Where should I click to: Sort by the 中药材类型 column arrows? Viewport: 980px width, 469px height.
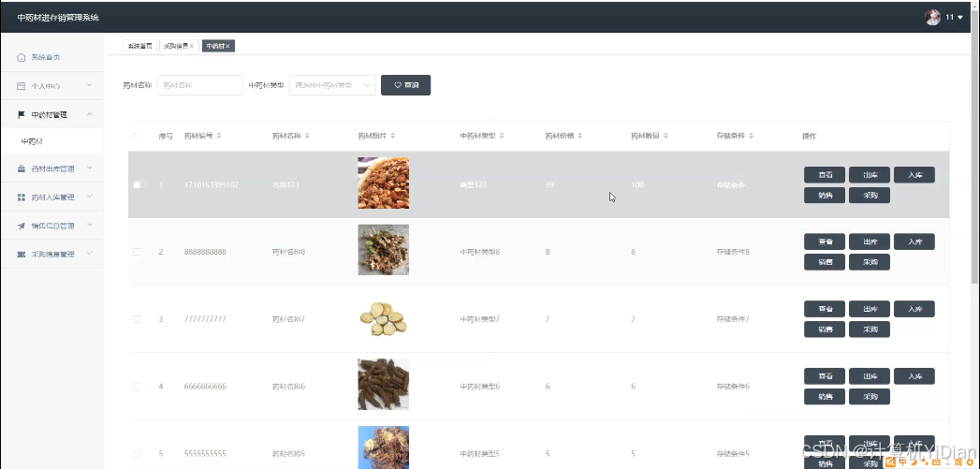(x=502, y=136)
